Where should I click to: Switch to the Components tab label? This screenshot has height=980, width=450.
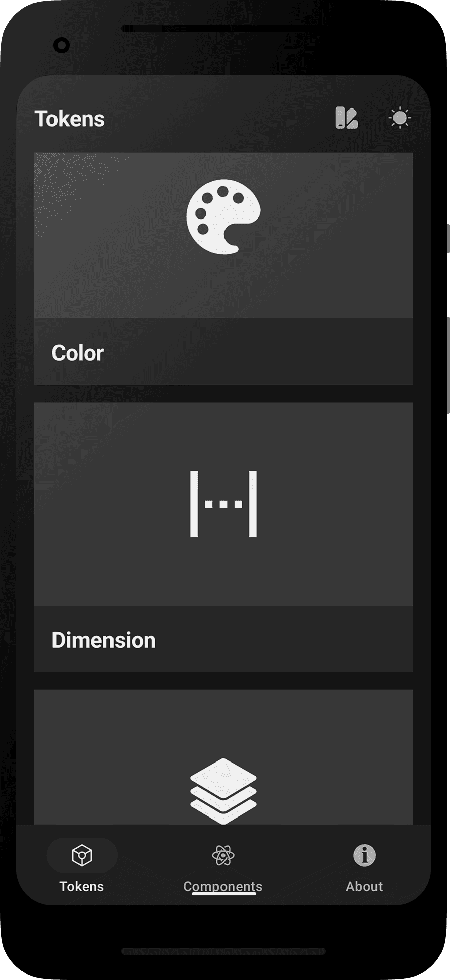[223, 886]
